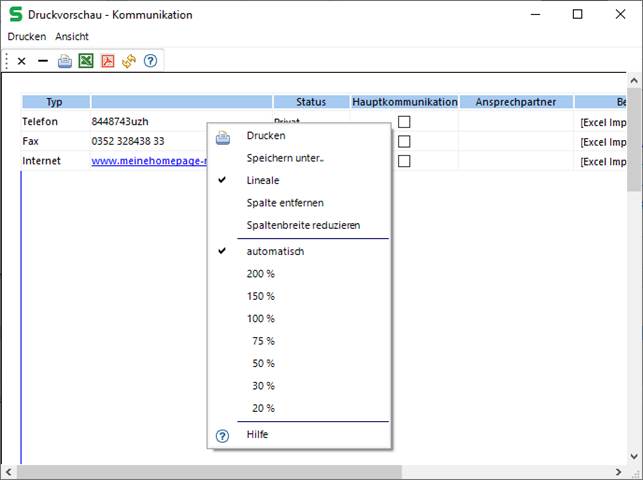
Task: Set zoom to 100 % in context menu
Action: point(260,318)
